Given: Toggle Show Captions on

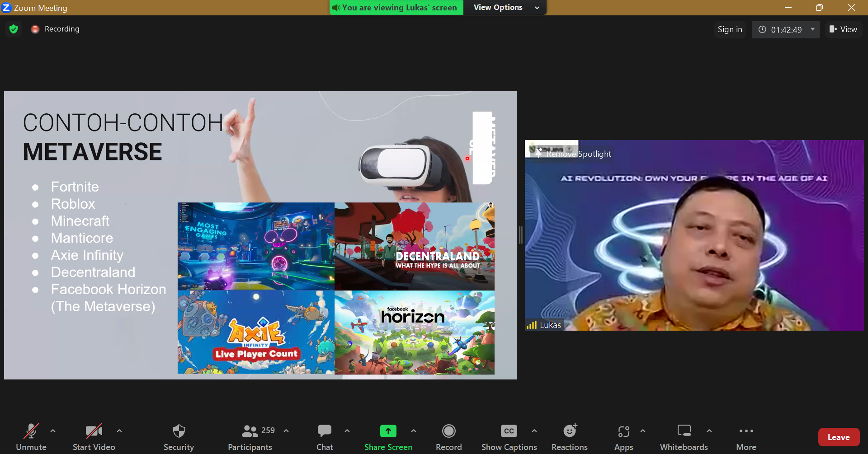Looking at the screenshot, I should (x=509, y=436).
